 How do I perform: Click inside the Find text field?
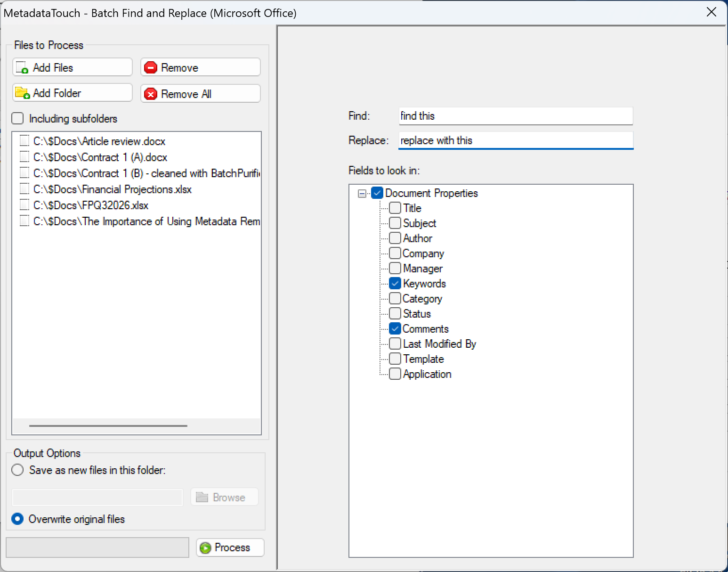click(516, 116)
